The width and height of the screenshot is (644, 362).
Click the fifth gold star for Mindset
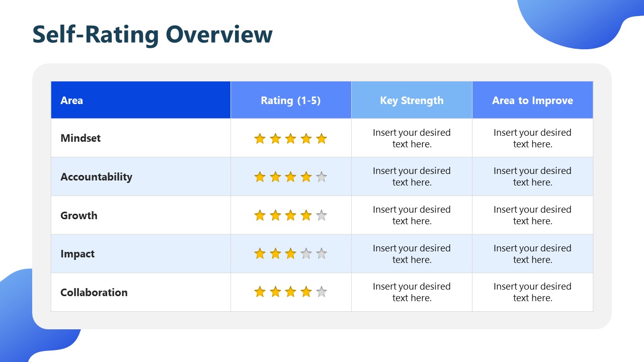coord(321,139)
